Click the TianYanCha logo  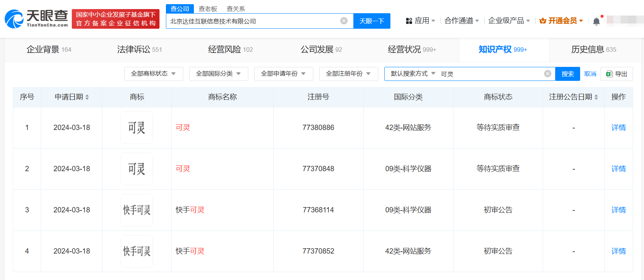click(x=36, y=19)
